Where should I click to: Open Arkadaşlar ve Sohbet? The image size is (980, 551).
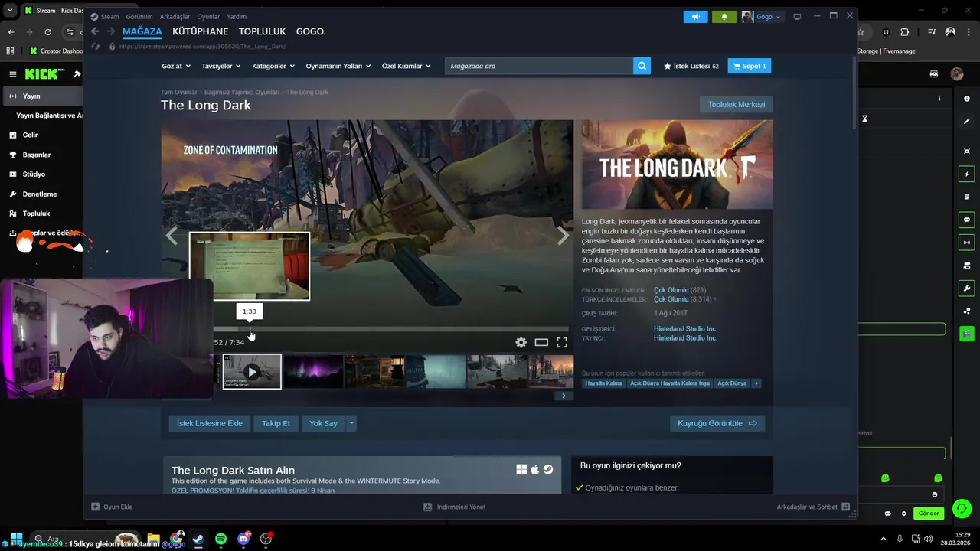(813, 507)
